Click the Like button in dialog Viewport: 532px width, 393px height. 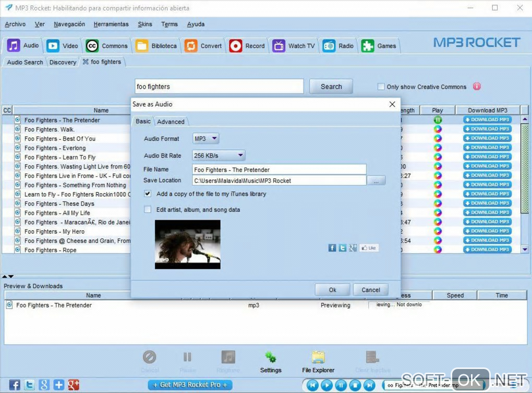pos(369,248)
